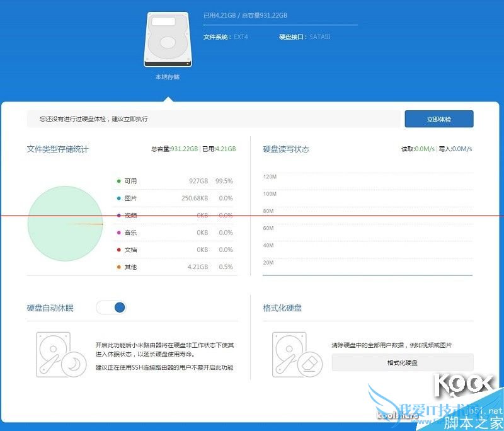Click the disk usage progress bar
Screen dimensions: 504x431
point(280,25)
